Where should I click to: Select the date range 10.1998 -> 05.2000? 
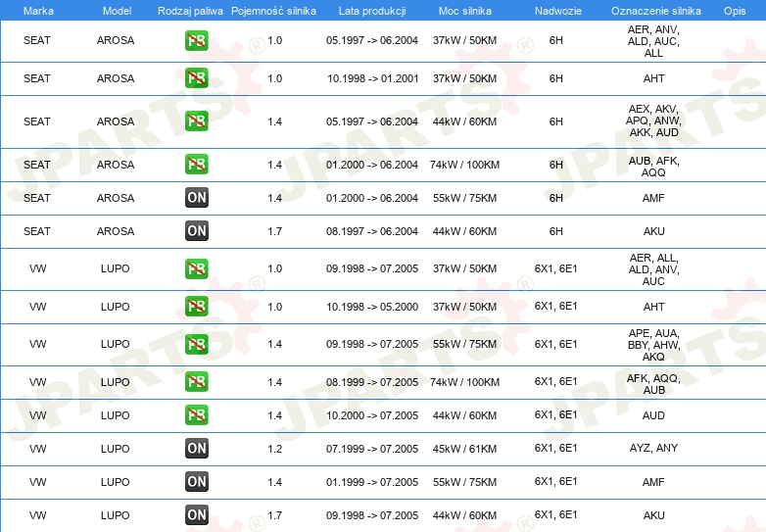point(373,307)
